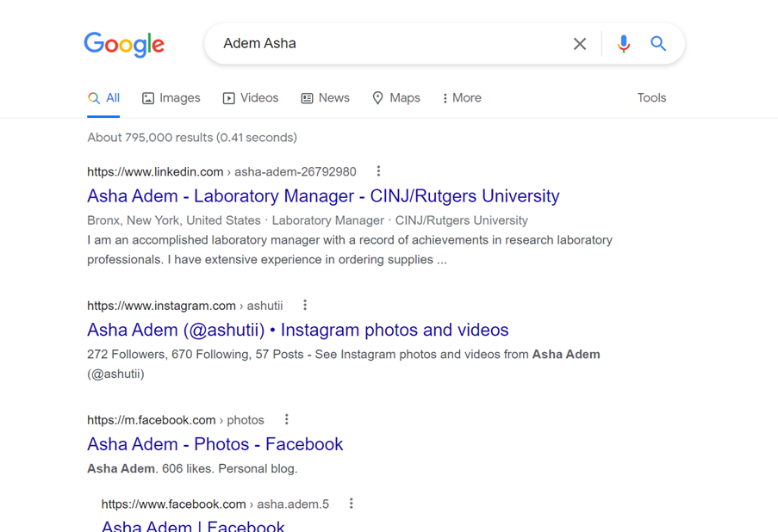
Task: Go to the Maps tab
Action: [x=396, y=98]
